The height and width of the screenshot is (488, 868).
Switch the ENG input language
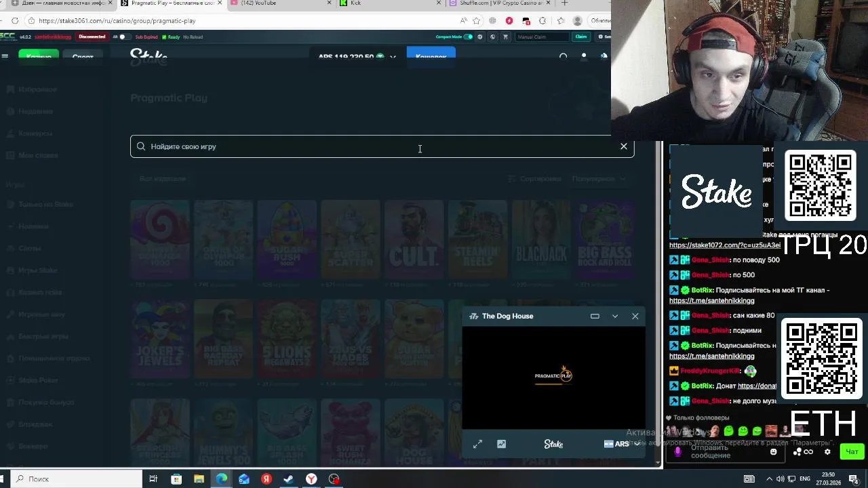click(x=805, y=479)
